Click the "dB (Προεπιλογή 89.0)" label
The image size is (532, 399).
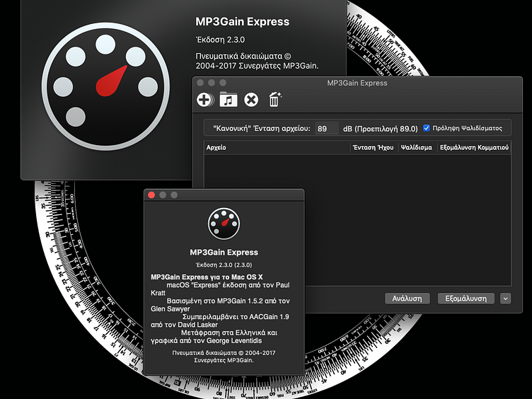click(381, 129)
